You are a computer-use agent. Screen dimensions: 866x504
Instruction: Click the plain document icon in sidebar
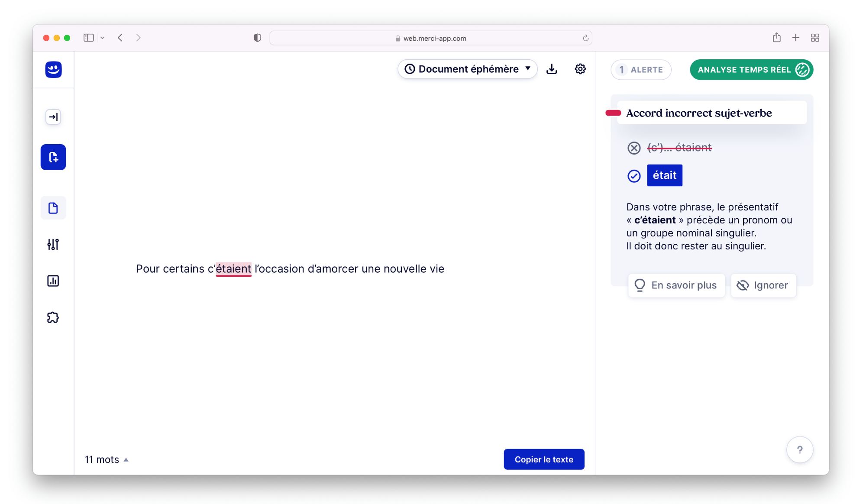tap(53, 207)
